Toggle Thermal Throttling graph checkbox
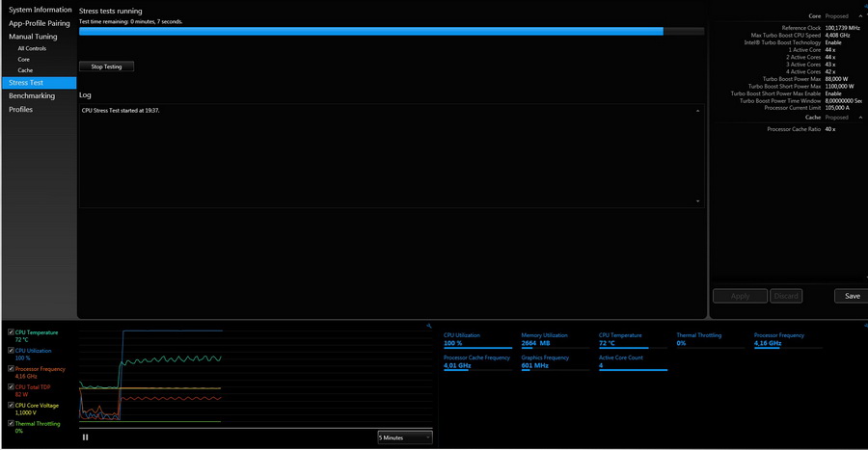 [x=11, y=423]
